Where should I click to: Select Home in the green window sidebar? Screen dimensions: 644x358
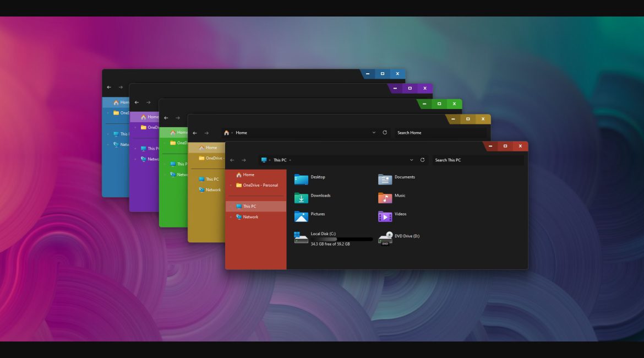(x=174, y=132)
